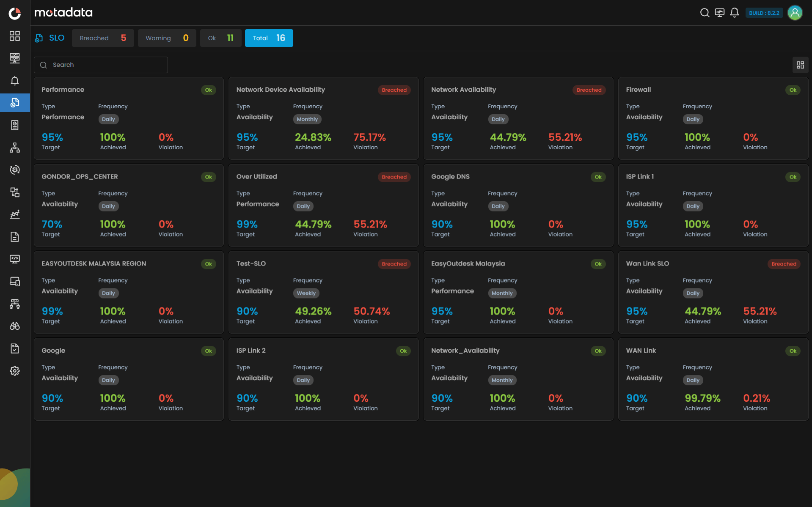The height and width of the screenshot is (507, 812).
Task: Open the dashboard grid icon in sidebar
Action: (x=15, y=36)
